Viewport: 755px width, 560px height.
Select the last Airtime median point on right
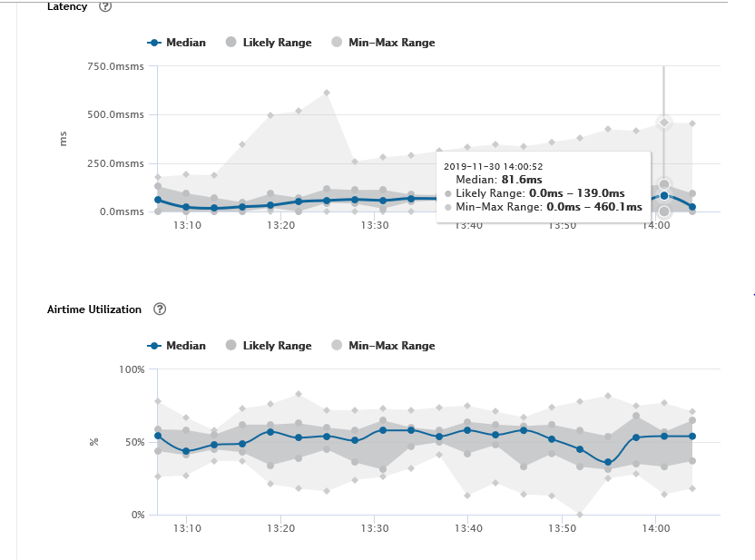(692, 437)
